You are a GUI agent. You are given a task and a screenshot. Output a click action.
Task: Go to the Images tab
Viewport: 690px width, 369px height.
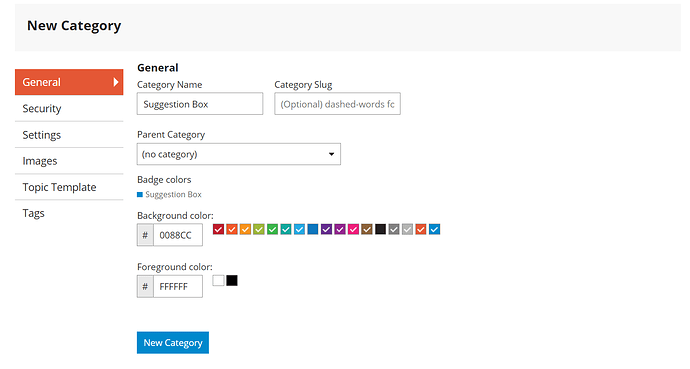click(x=69, y=161)
